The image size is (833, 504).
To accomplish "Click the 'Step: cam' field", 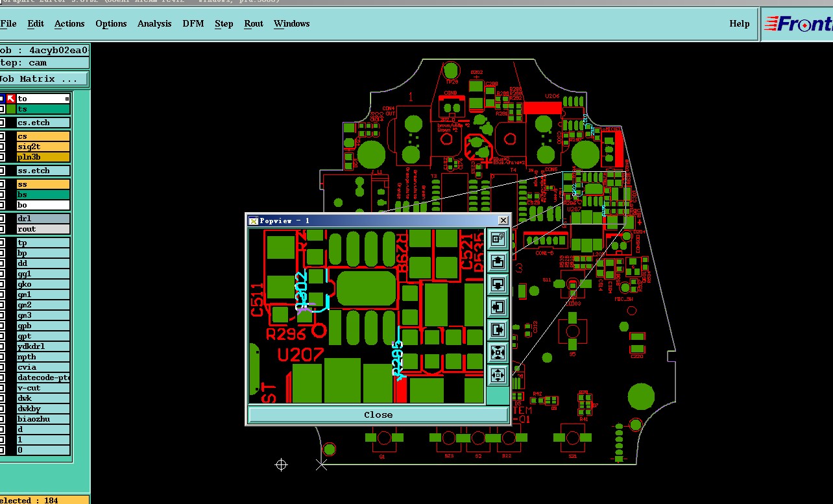I will click(44, 62).
